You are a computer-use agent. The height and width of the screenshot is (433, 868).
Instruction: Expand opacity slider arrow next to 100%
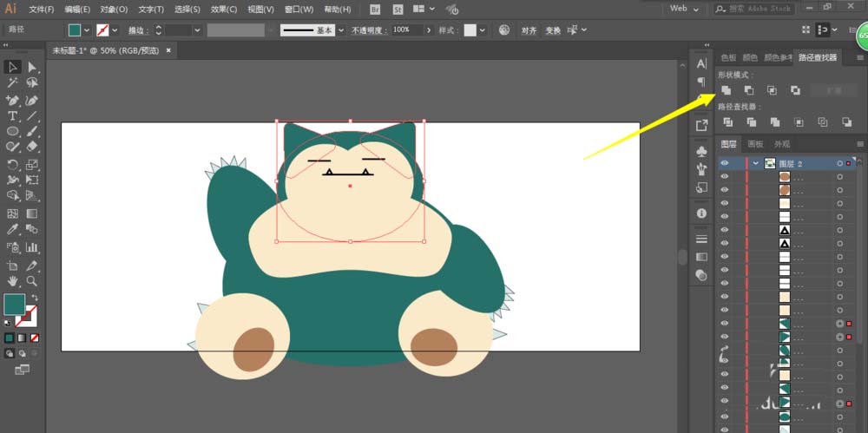click(x=429, y=30)
